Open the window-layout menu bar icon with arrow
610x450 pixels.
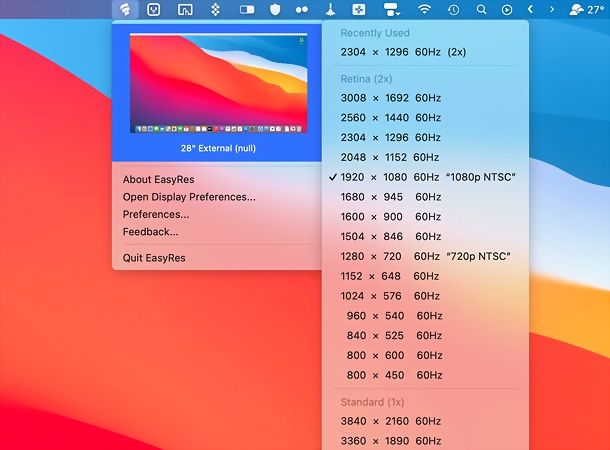[391, 10]
